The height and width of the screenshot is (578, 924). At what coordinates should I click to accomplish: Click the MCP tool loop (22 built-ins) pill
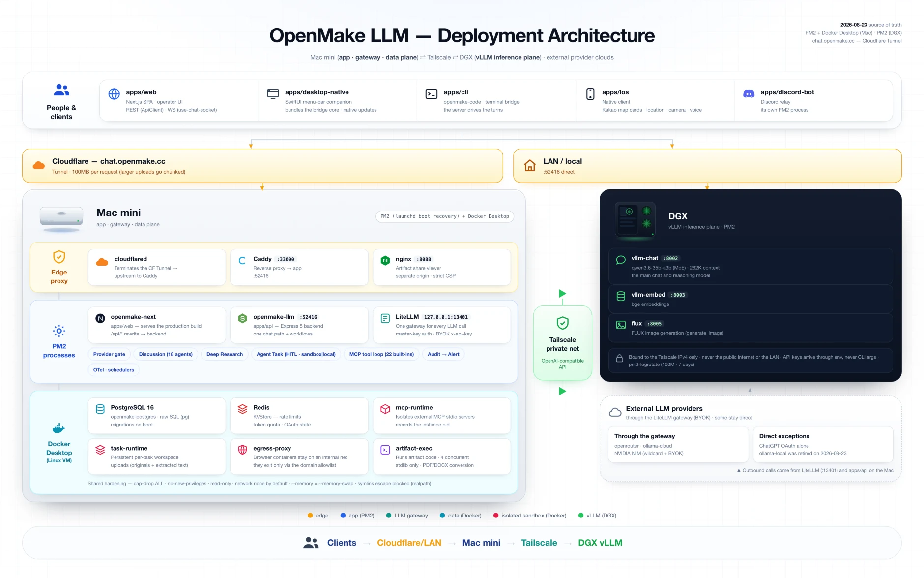click(x=381, y=354)
